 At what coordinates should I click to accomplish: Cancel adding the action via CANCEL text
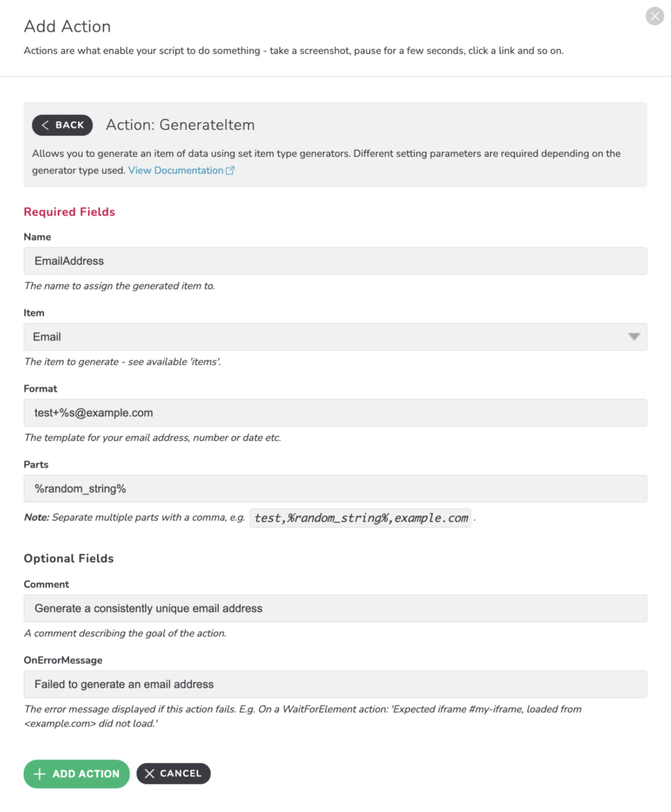(x=180, y=774)
